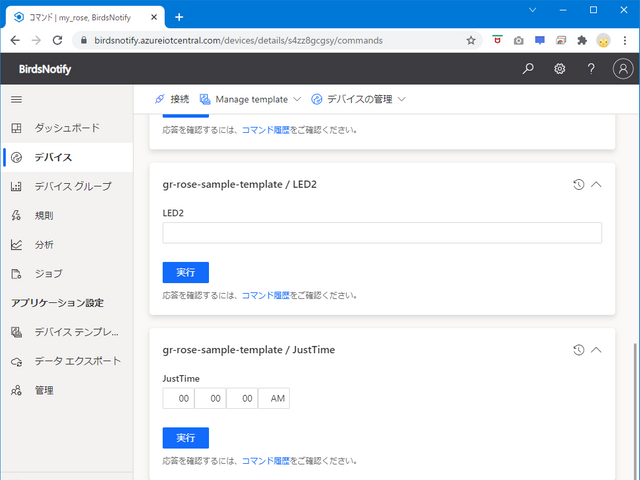Image resolution: width=640 pixels, height=480 pixels.
Task: Click the 接続 connect plug icon
Action: click(160, 99)
